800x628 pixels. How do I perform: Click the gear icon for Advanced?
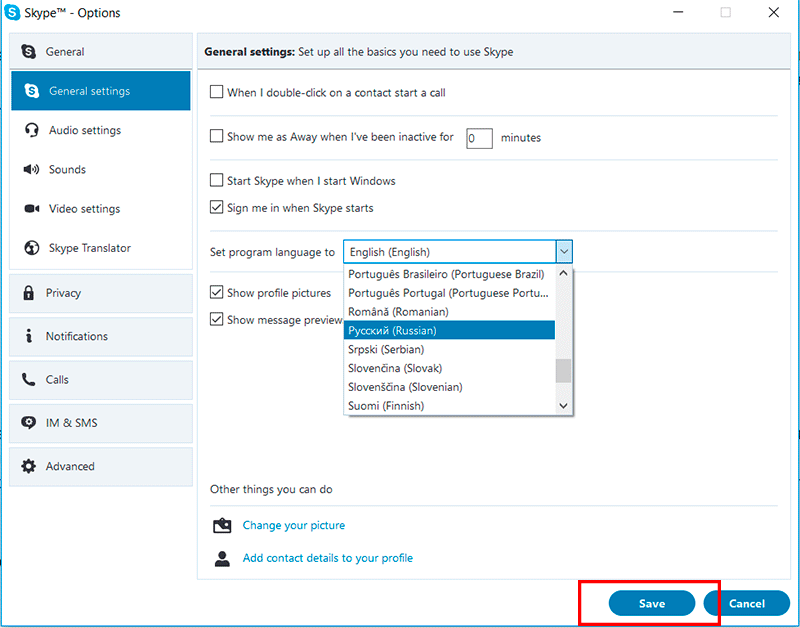(x=28, y=466)
